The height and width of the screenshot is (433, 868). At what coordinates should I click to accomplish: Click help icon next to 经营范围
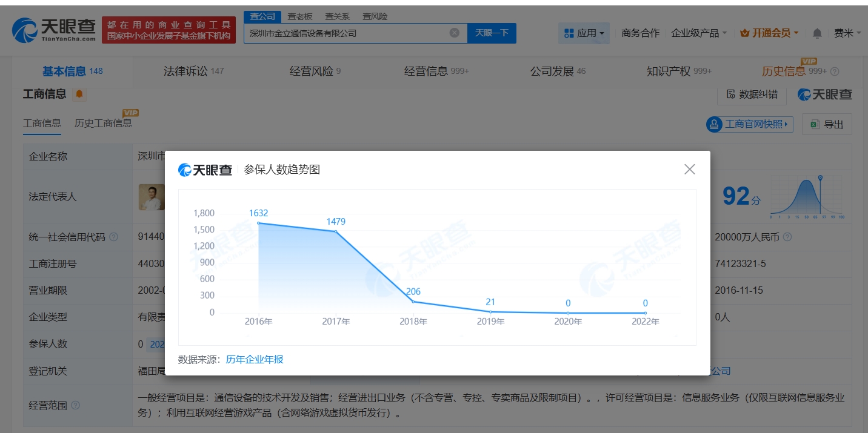pyautogui.click(x=76, y=406)
